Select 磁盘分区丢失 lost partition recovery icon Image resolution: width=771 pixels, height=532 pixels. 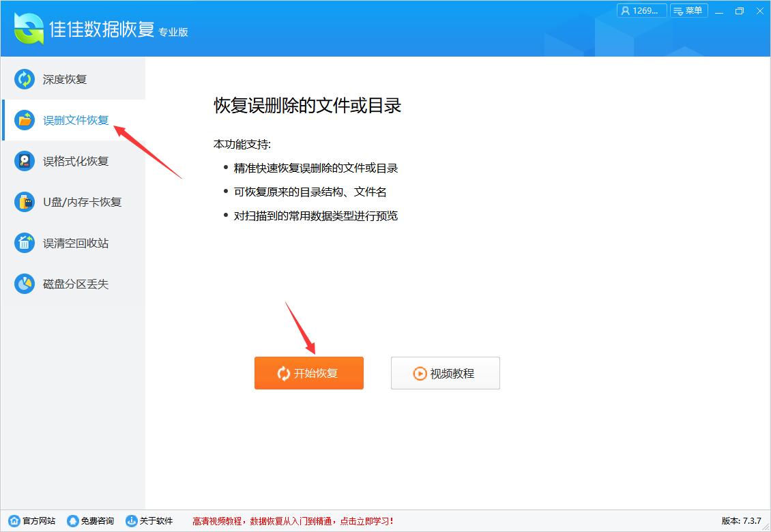click(x=24, y=284)
